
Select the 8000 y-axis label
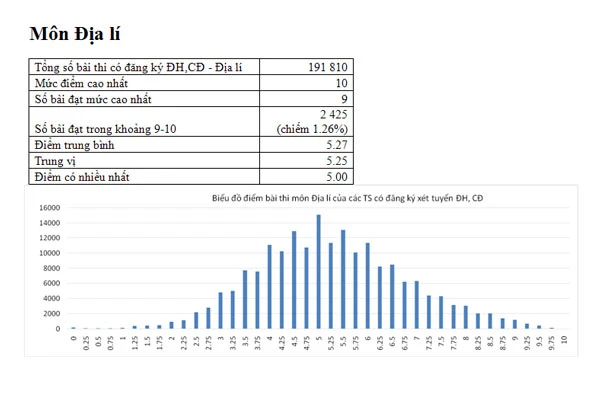pos(52,268)
